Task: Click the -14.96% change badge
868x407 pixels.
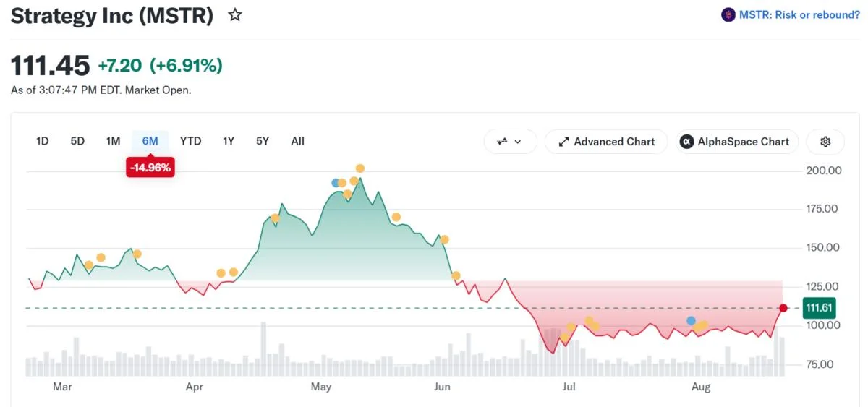Action: click(x=150, y=168)
